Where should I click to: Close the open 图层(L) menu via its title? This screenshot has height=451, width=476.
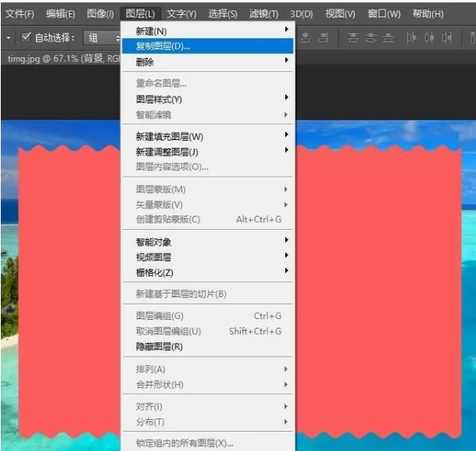point(140,14)
